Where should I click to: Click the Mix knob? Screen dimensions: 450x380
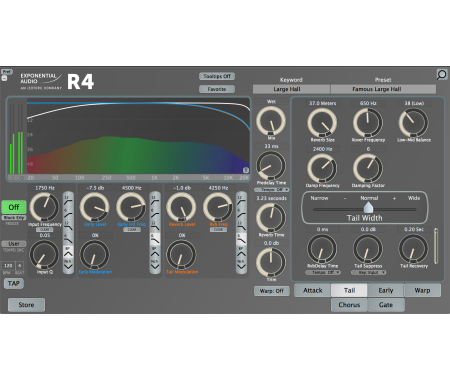[271, 121]
